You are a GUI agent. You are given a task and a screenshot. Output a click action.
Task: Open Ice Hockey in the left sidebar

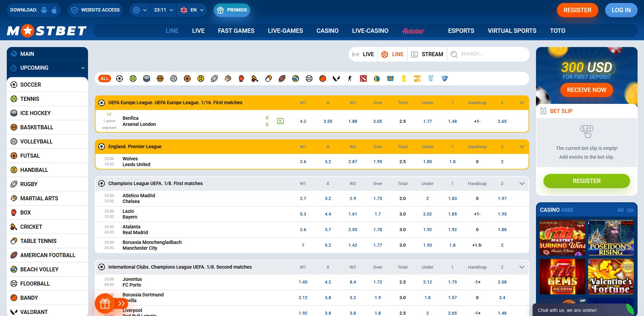coord(47,113)
